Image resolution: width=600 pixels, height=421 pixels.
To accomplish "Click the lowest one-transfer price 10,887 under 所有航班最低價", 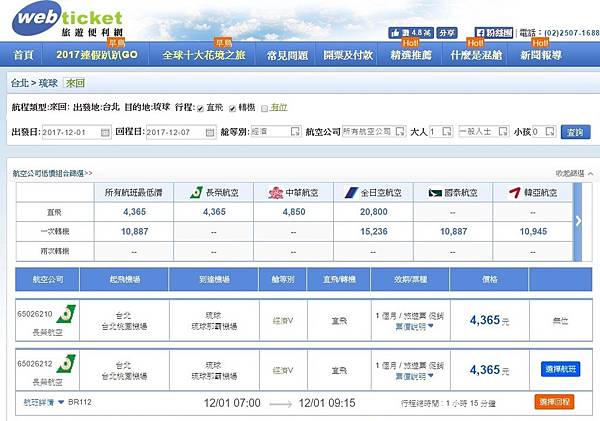I will (x=134, y=232).
